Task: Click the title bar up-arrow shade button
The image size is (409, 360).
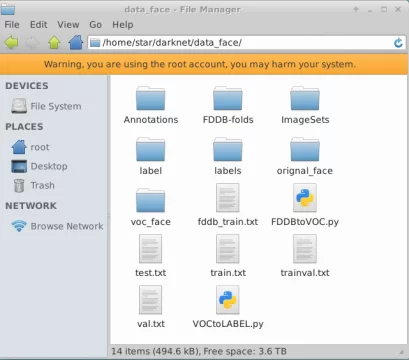Action: 356,9
